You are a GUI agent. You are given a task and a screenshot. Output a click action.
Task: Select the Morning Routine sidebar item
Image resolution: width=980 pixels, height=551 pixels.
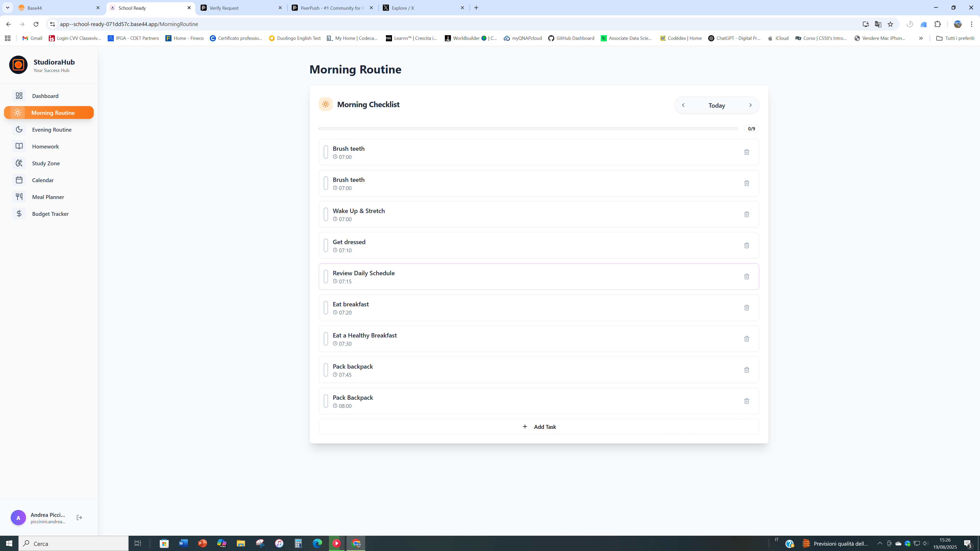click(49, 112)
